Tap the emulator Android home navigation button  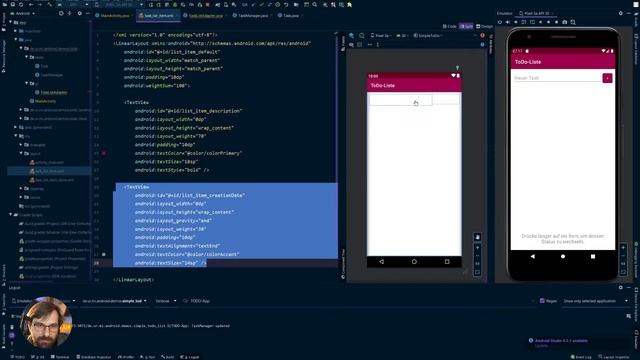click(x=563, y=256)
